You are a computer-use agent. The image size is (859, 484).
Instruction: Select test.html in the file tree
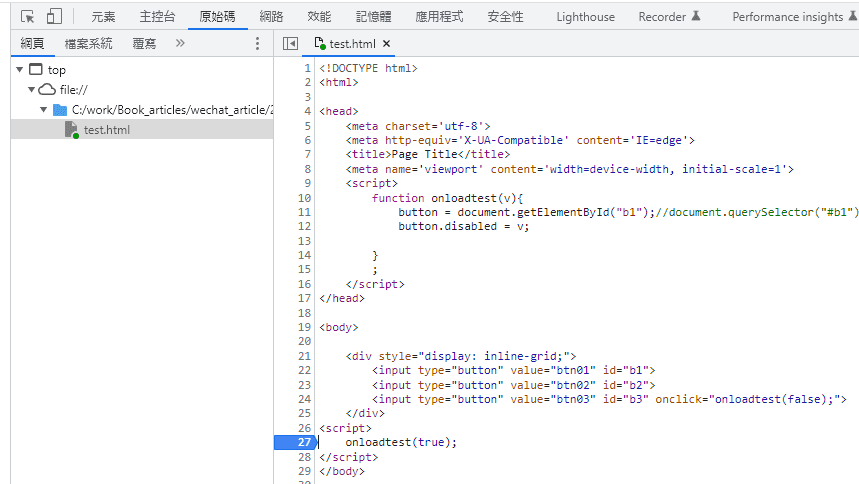[106, 130]
